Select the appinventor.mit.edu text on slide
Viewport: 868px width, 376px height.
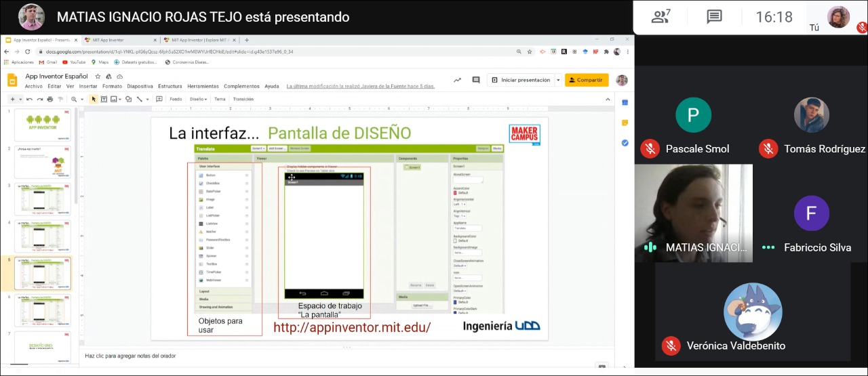[x=352, y=328]
